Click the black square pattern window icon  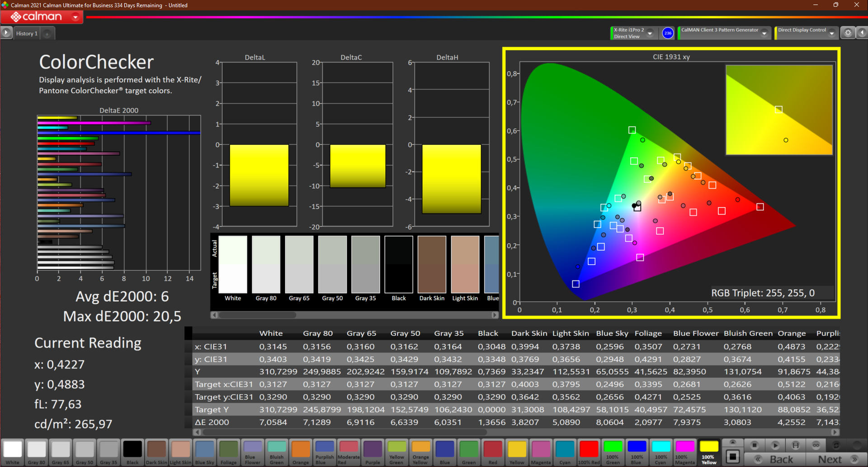[x=733, y=456]
